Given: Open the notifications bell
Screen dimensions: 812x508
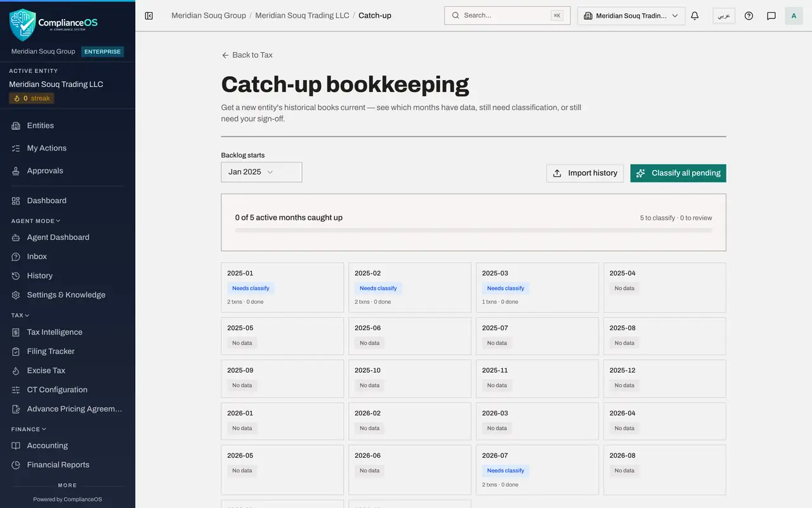Looking at the screenshot, I should [695, 15].
